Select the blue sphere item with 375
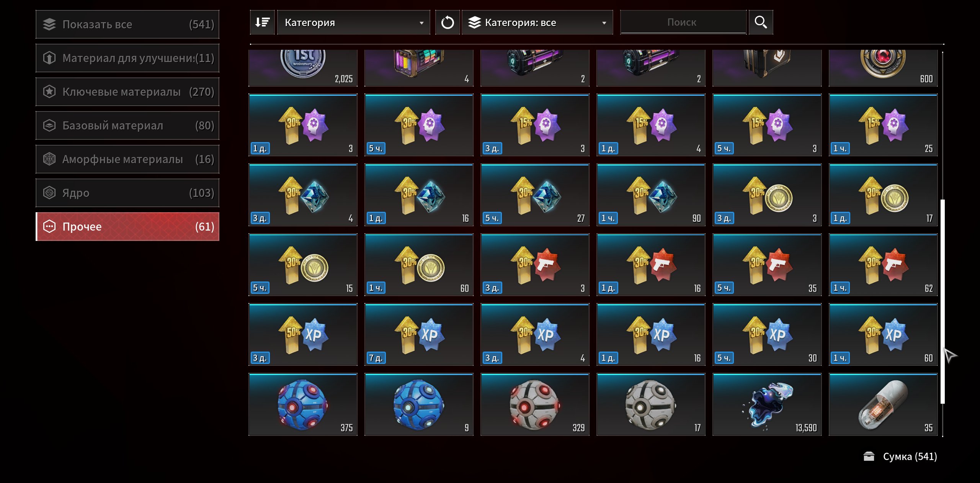The width and height of the screenshot is (980, 483). tap(303, 404)
